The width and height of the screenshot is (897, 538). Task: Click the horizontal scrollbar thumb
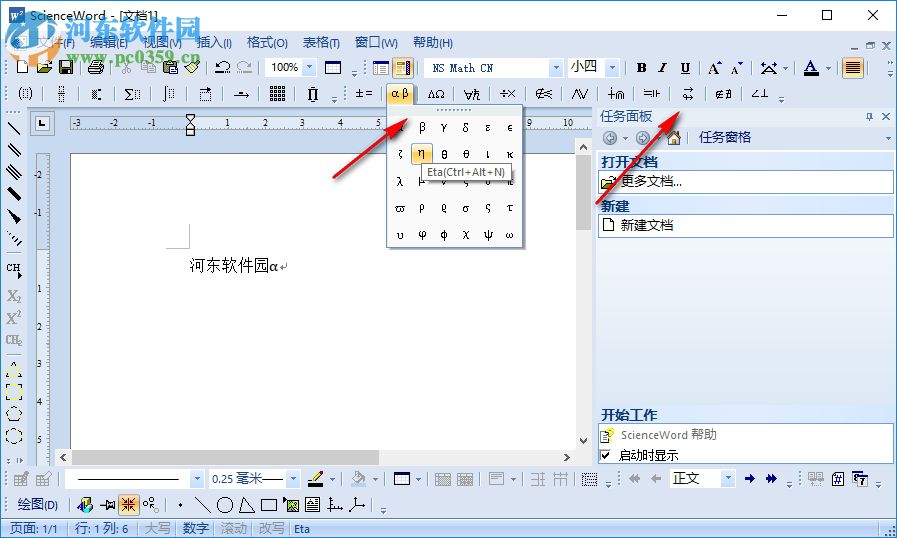pos(225,457)
